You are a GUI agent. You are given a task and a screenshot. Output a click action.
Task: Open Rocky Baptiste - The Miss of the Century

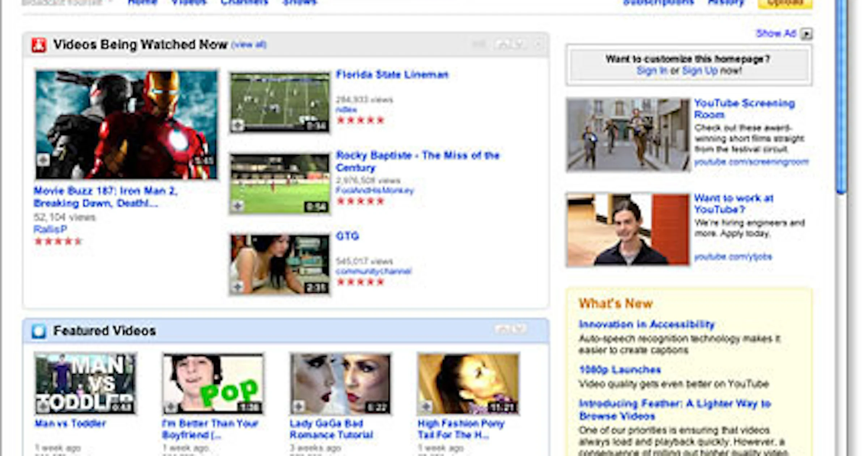point(418,161)
